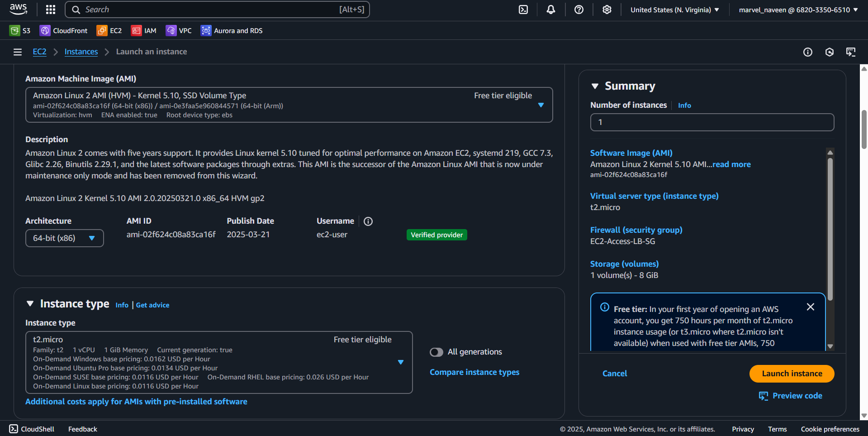Click the search magnifier icon

point(76,10)
